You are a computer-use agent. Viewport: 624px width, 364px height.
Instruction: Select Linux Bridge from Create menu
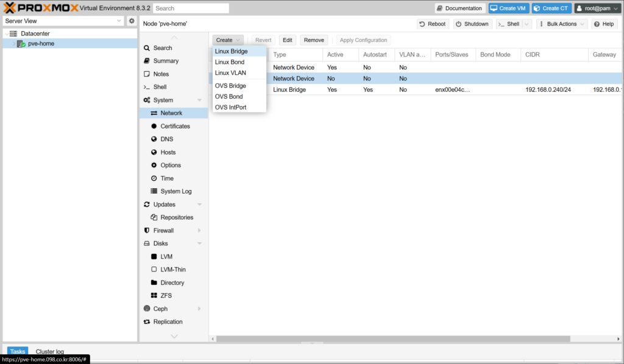click(231, 51)
